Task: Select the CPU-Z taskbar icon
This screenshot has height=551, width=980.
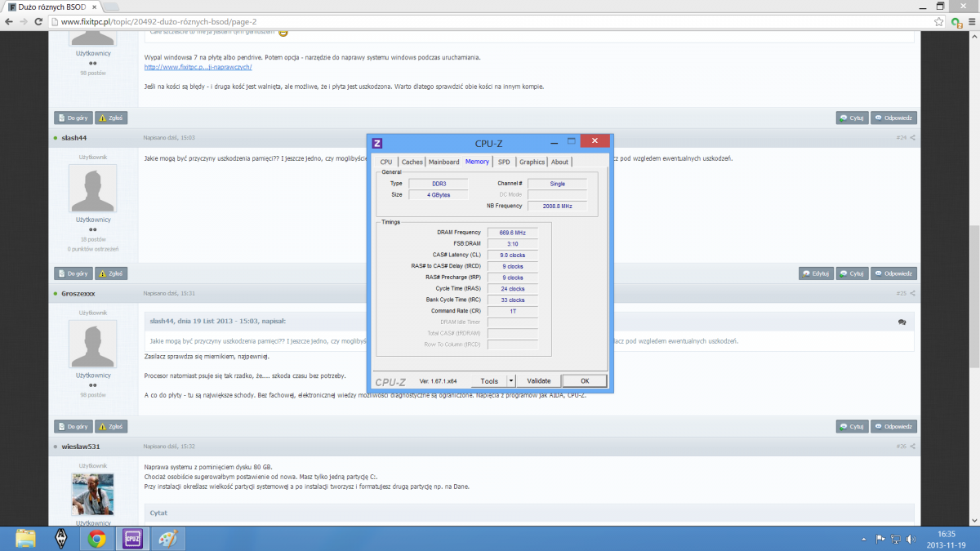Action: pyautogui.click(x=131, y=539)
